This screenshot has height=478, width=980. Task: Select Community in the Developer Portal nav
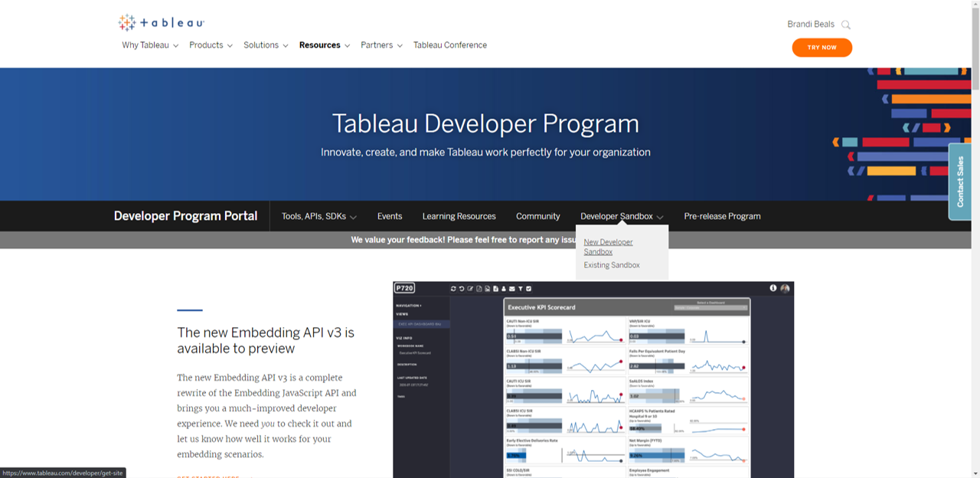(537, 216)
